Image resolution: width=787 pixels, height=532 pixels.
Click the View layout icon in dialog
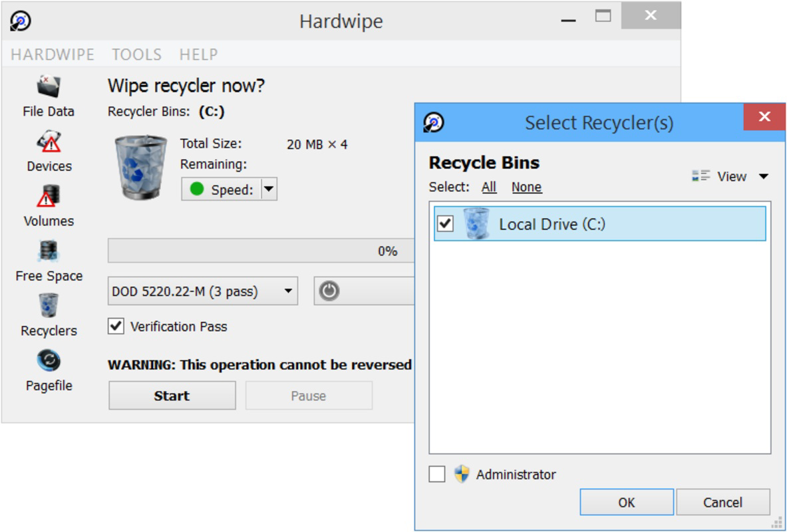701,176
